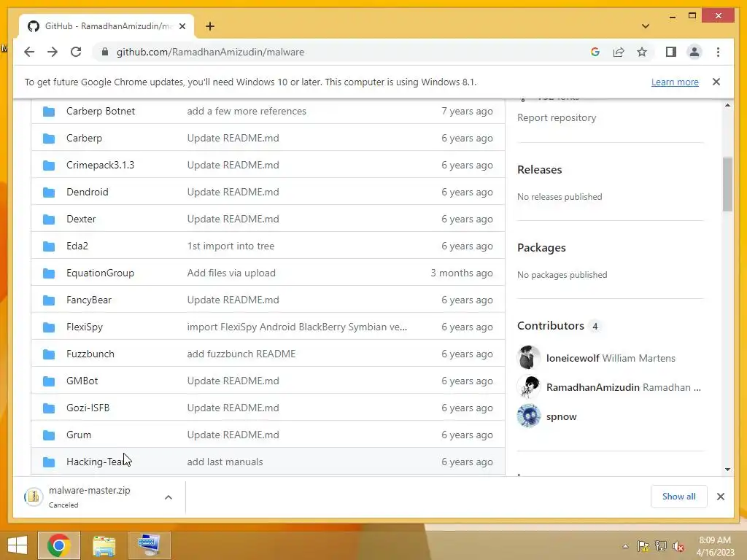Open the taskbar clock and date
Viewport: 747px width, 560px height.
tap(715, 546)
